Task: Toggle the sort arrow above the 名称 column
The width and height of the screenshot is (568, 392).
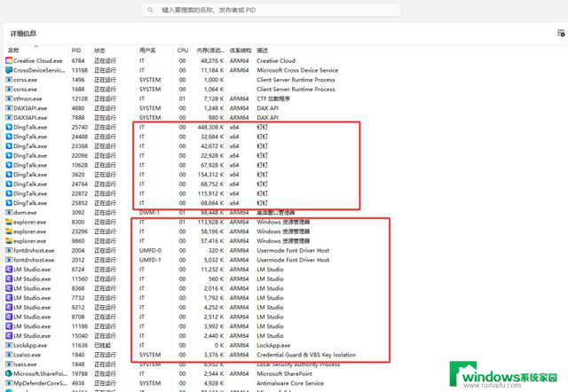Action: [x=35, y=46]
